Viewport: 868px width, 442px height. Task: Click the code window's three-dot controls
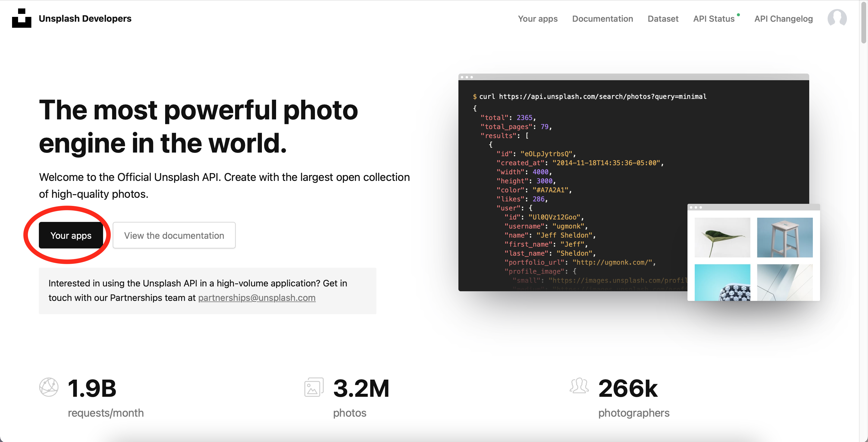pyautogui.click(x=467, y=77)
